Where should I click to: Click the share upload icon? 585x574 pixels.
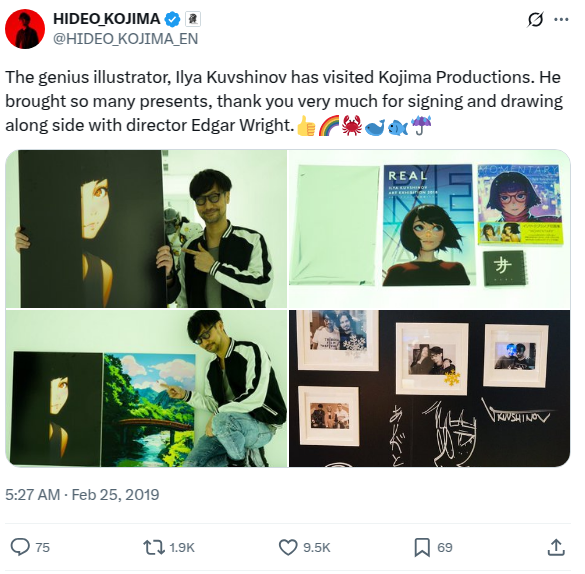coord(556,547)
